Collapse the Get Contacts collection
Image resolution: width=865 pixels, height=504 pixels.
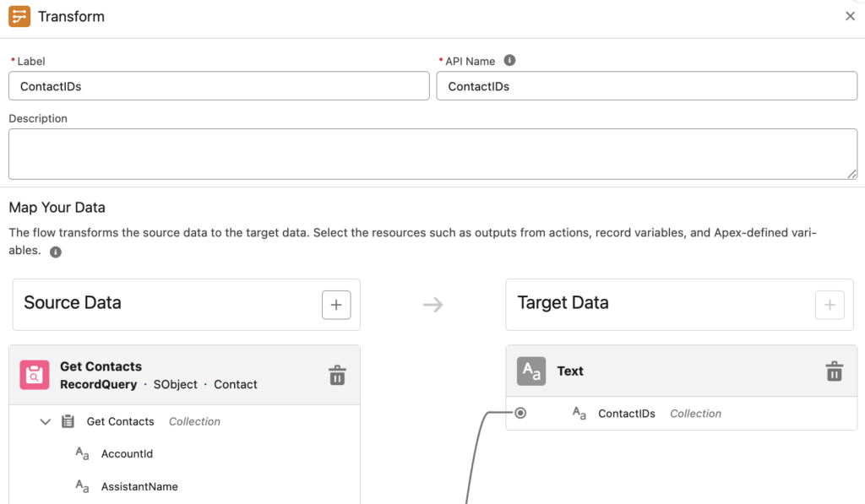46,422
